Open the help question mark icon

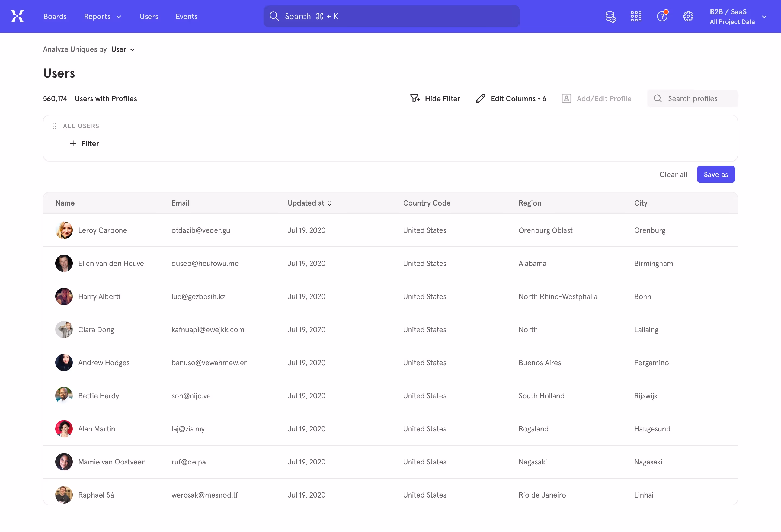pyautogui.click(x=662, y=16)
